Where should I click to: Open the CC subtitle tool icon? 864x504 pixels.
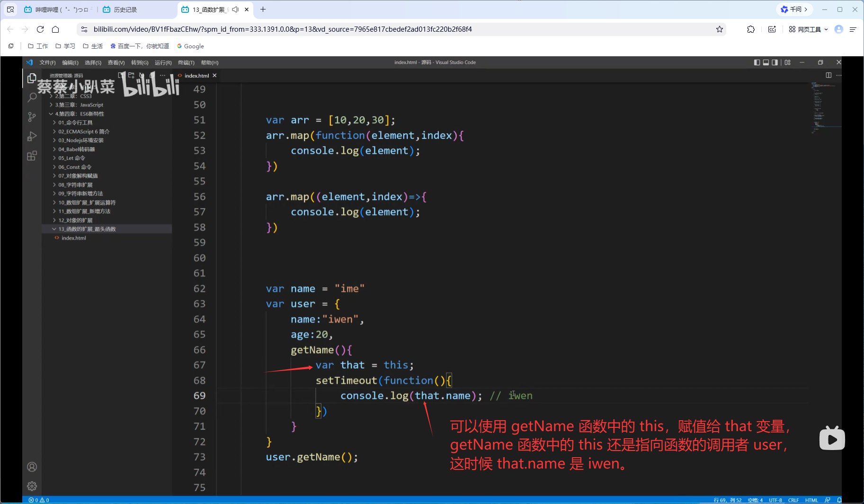pos(772,29)
